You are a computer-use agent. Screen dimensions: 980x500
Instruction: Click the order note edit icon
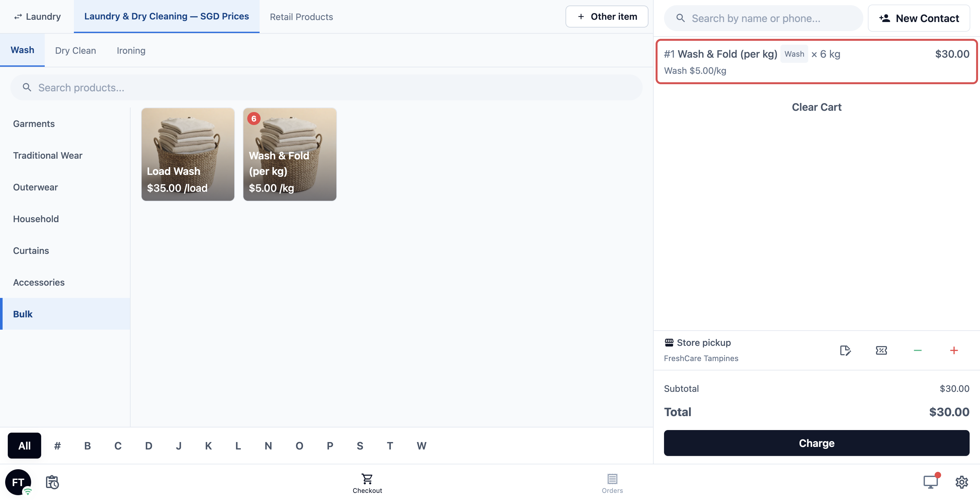[x=845, y=350]
